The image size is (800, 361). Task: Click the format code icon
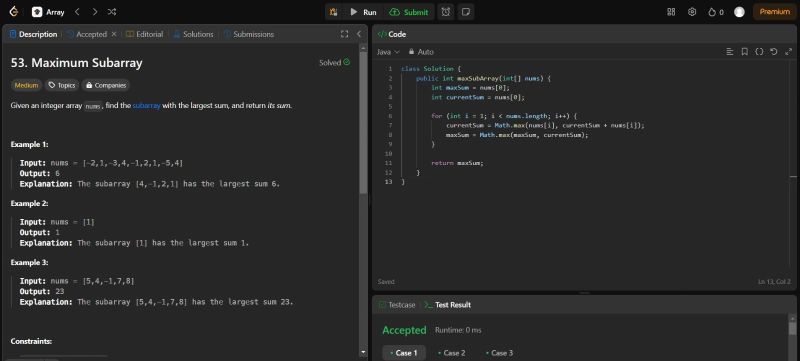[730, 51]
